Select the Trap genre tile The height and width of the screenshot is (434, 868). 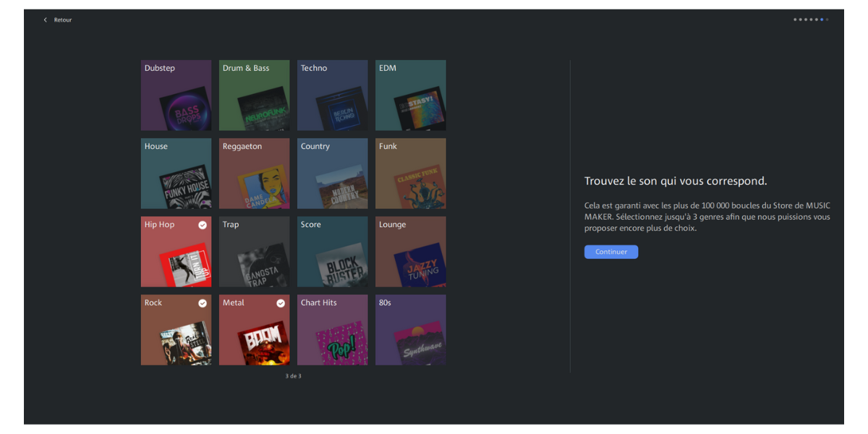[x=254, y=252]
